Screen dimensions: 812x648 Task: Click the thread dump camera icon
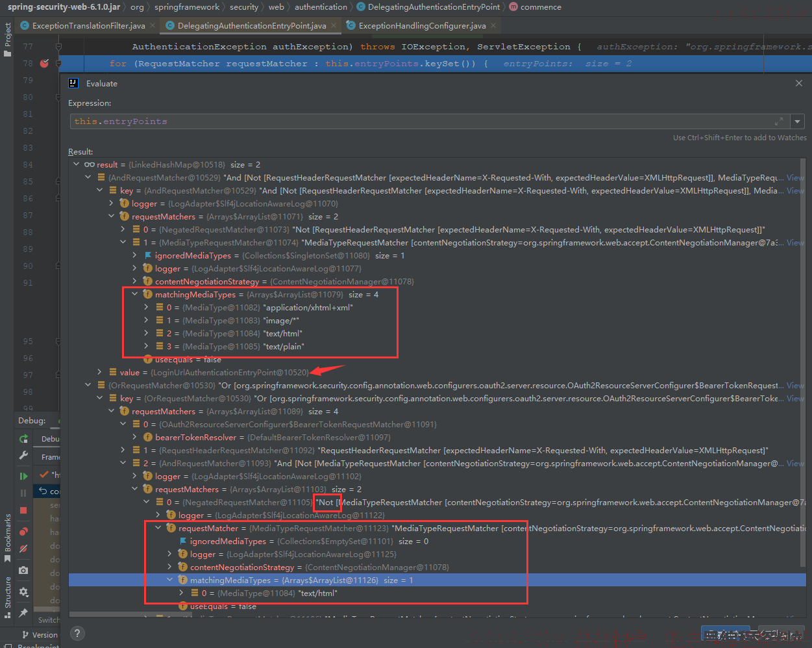pos(23,570)
